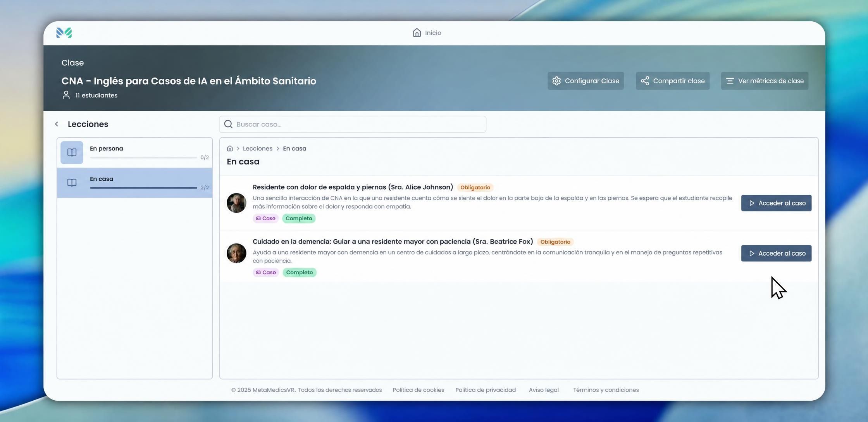This screenshot has height=422, width=868.
Task: Click the MetaMedicsVR logo
Action: [64, 33]
